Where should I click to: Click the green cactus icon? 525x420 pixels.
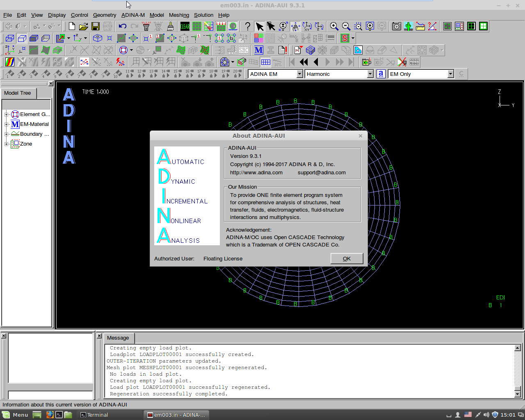pos(408,26)
